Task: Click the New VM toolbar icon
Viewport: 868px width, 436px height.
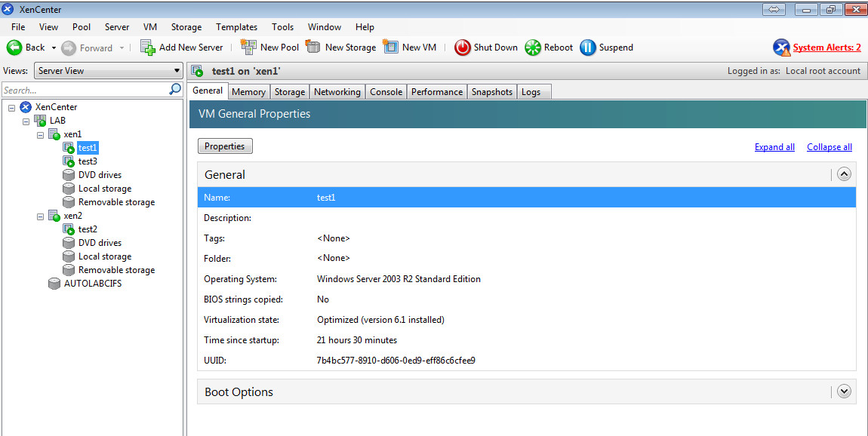Action: tap(390, 47)
